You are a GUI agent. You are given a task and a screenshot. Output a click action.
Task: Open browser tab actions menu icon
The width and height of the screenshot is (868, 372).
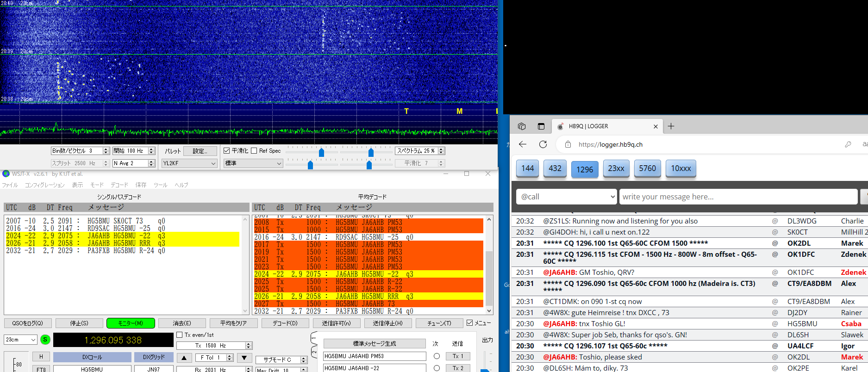click(x=522, y=126)
